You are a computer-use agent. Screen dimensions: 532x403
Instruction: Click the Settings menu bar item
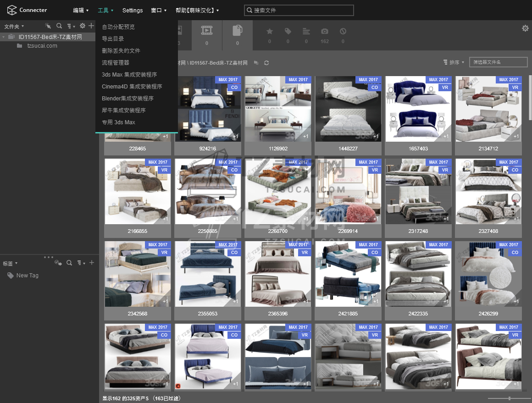[x=133, y=10]
